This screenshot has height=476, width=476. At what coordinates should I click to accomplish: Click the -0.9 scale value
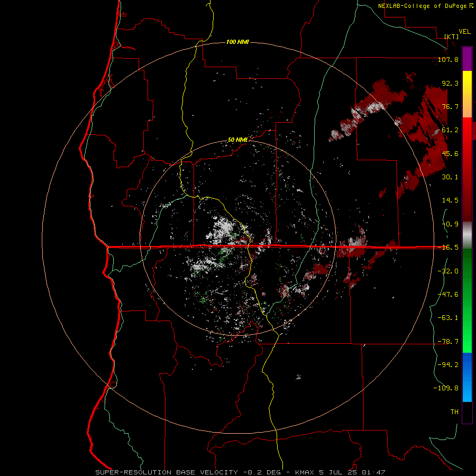(x=450, y=224)
